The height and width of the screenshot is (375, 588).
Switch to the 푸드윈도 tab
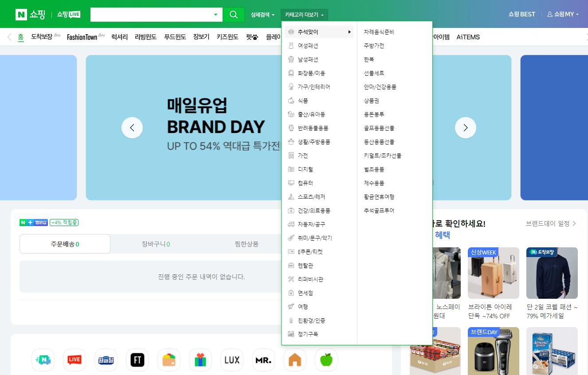click(x=175, y=37)
